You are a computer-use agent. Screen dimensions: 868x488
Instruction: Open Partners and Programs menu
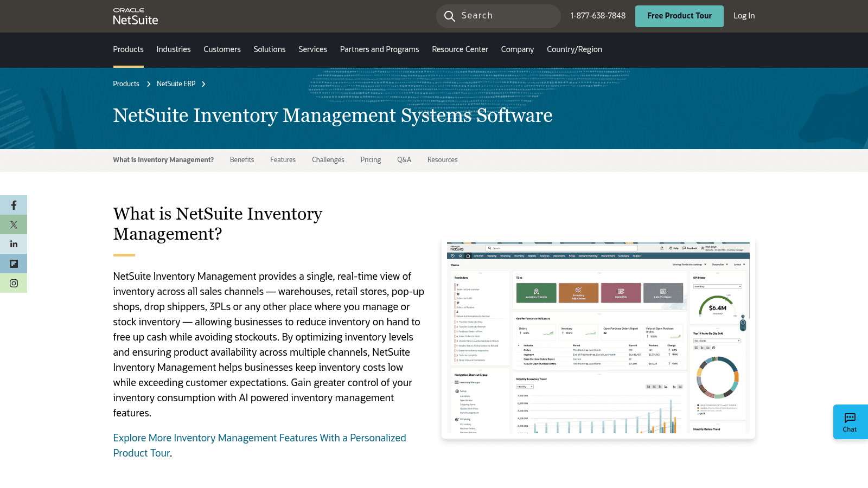point(379,49)
